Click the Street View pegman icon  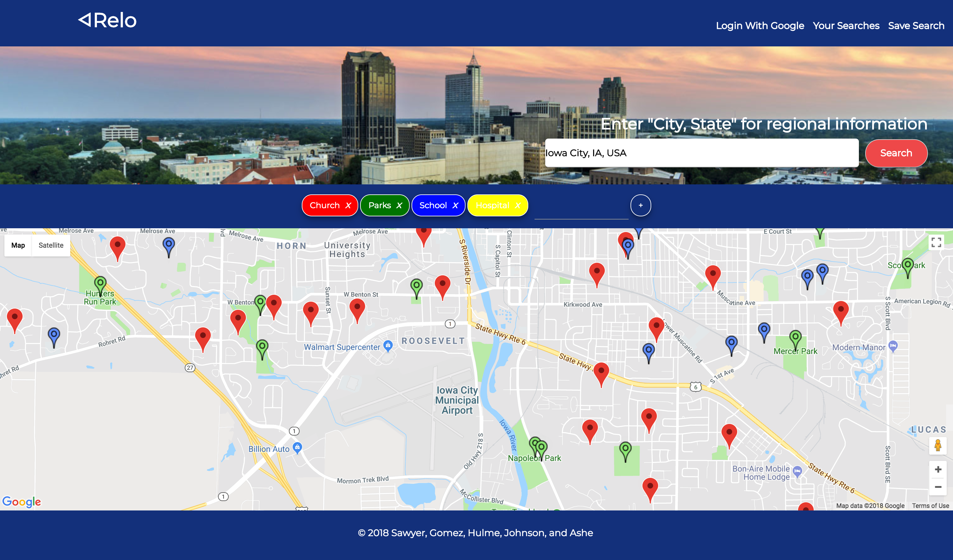938,446
